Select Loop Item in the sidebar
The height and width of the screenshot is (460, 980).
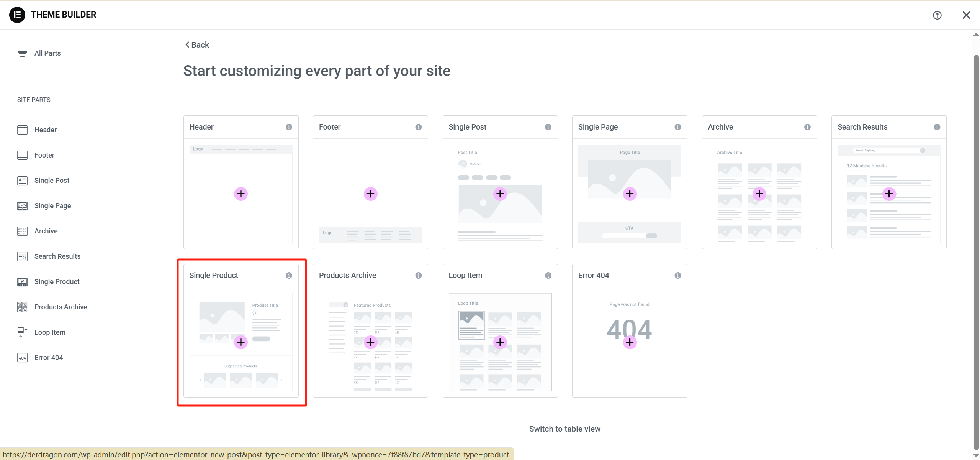(x=50, y=332)
